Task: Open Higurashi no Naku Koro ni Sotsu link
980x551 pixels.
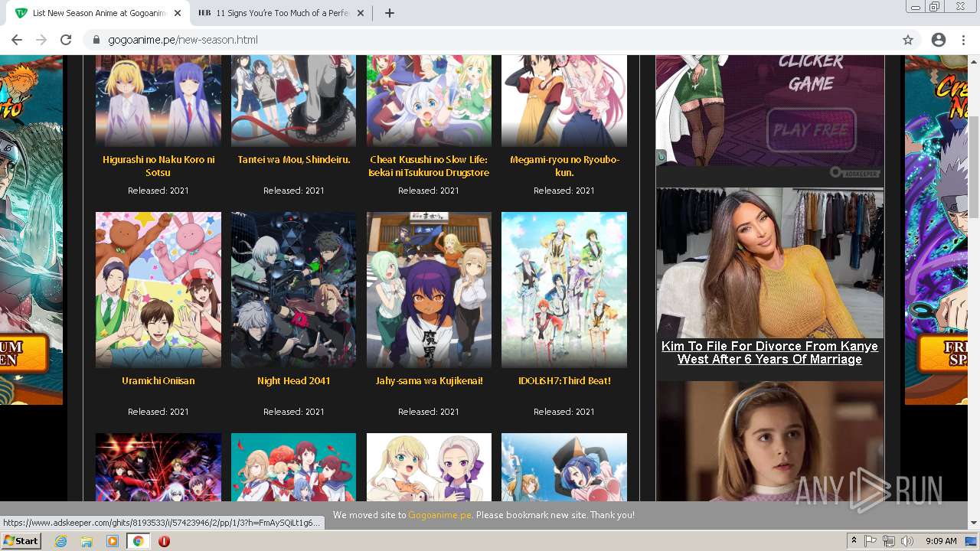Action: 158,166
